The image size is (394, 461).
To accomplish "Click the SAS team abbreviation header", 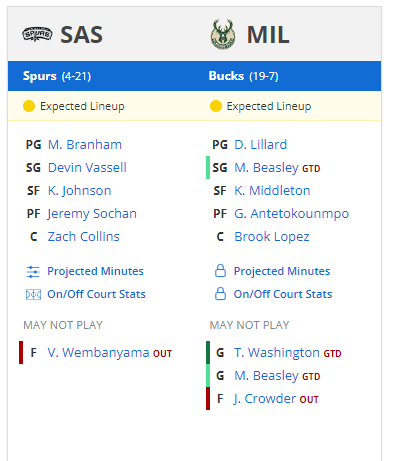I will pos(81,35).
